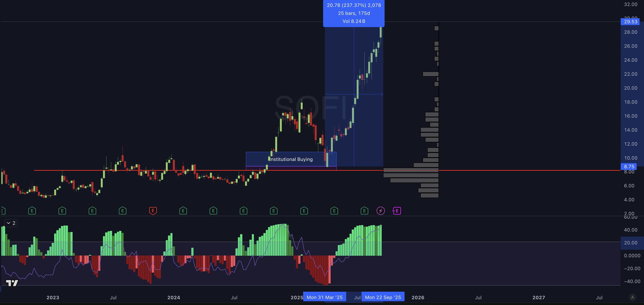The image size is (644, 305).
Task: Click the TradingView logo
Action: (x=12, y=283)
